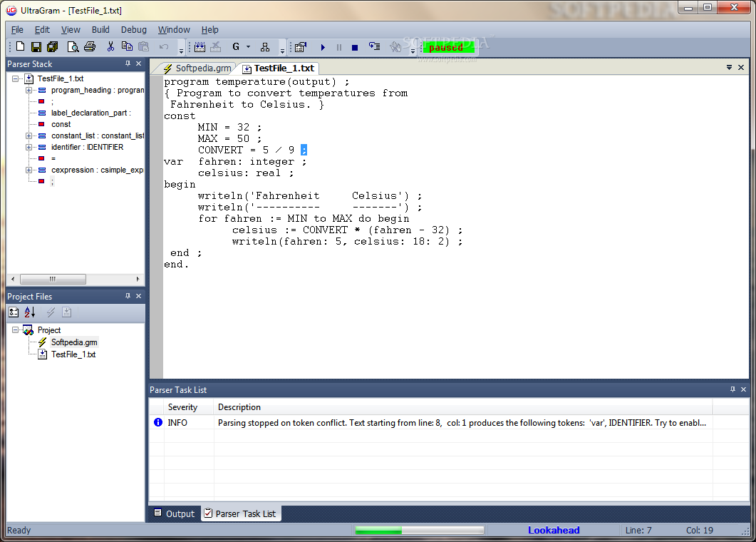Image resolution: width=756 pixels, height=542 pixels.
Task: Toggle auto-hide pin on Project Files panel
Action: (x=128, y=296)
